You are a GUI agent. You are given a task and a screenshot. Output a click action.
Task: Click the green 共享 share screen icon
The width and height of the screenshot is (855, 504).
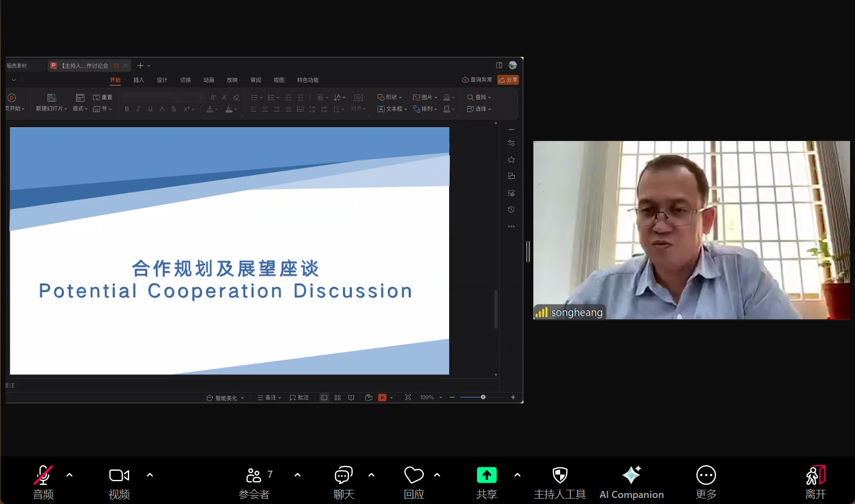486,476
